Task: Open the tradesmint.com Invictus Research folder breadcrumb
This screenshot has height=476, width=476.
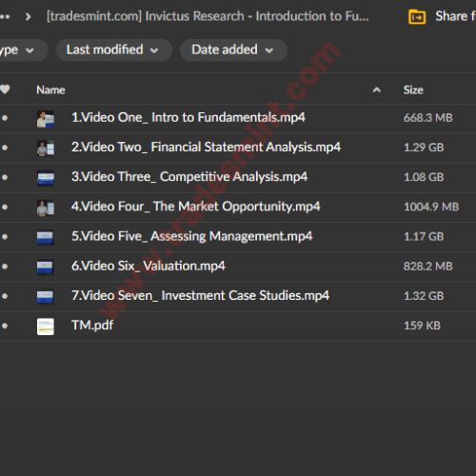Action: click(208, 16)
